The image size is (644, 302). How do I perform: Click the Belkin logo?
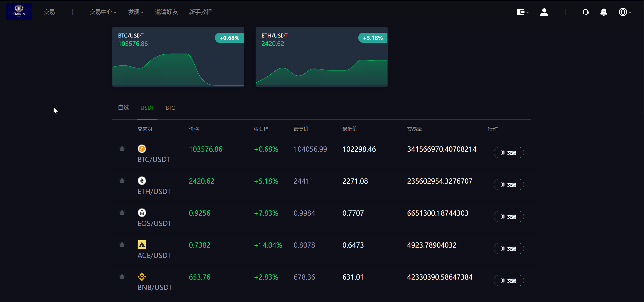pos(19,11)
